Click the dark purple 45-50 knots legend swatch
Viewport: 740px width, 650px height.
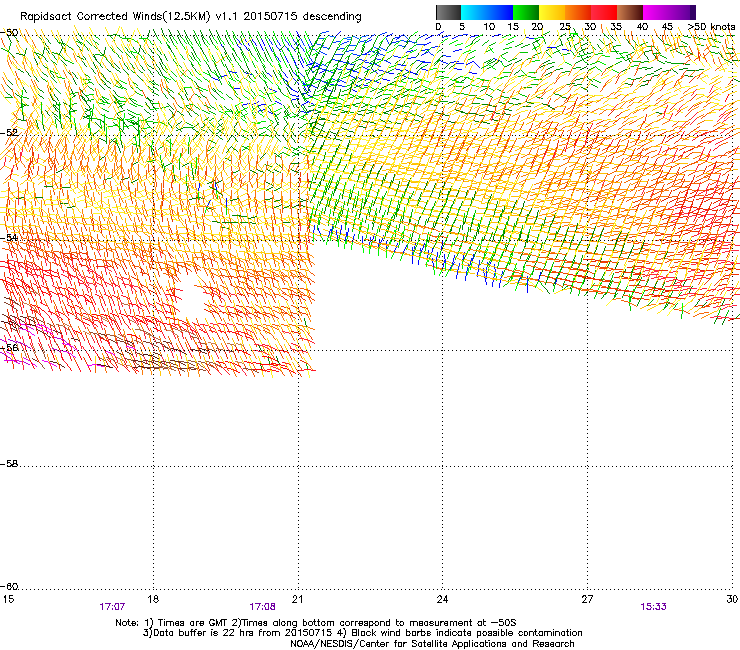pos(682,12)
